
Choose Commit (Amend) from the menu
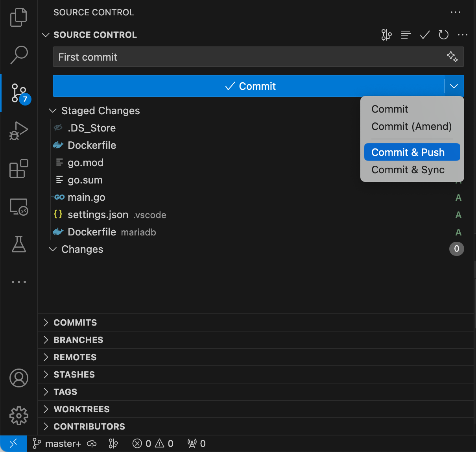coord(411,126)
